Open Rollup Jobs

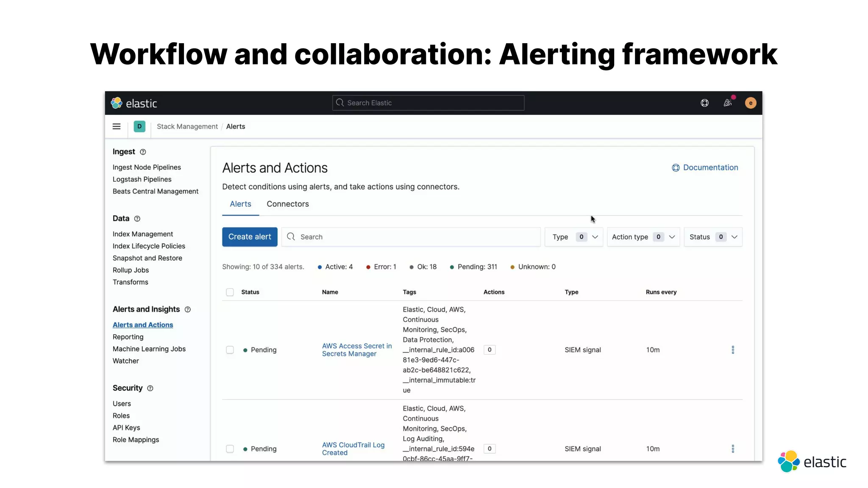pyautogui.click(x=131, y=270)
